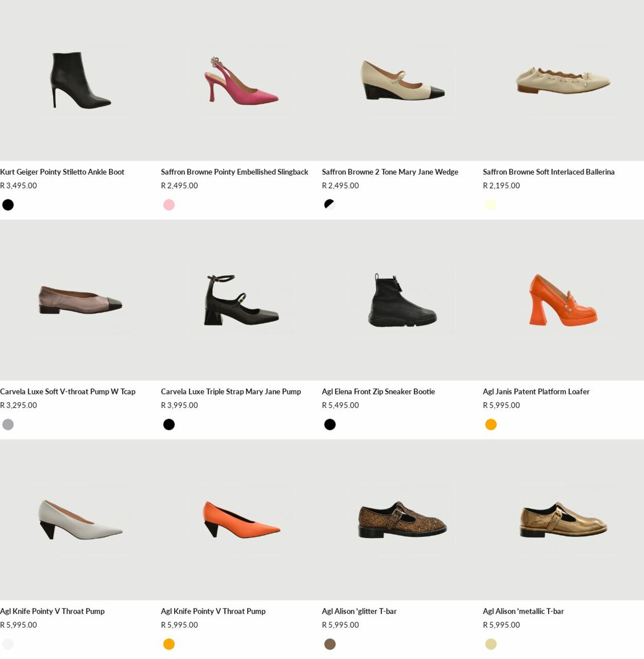This screenshot has height=659, width=644.
Task: Open Saffron Browne Pointy Embellished Slingback link
Action: pos(234,172)
